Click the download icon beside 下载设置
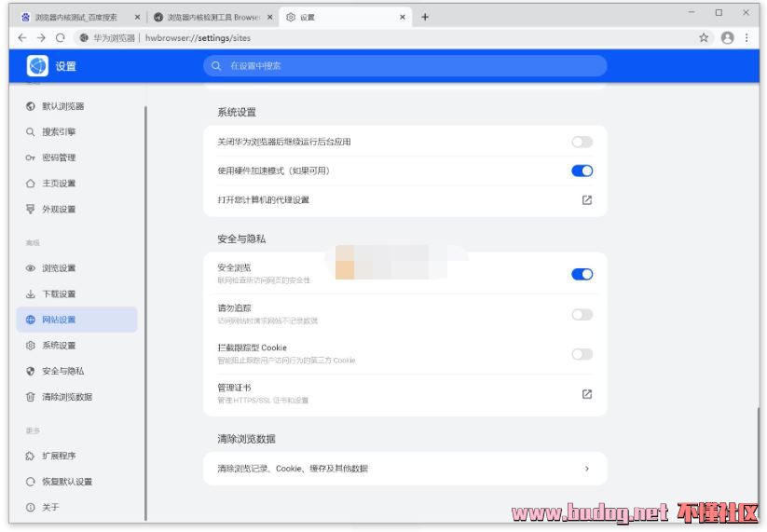 point(31,293)
